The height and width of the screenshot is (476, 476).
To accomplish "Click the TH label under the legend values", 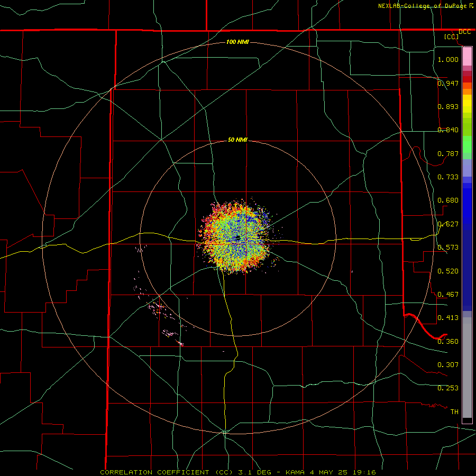I will [454, 412].
